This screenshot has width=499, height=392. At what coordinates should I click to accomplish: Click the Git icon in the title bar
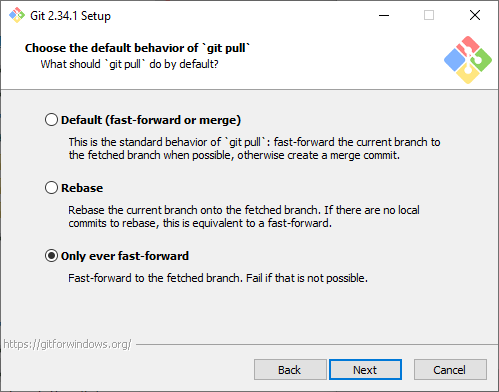(17, 15)
